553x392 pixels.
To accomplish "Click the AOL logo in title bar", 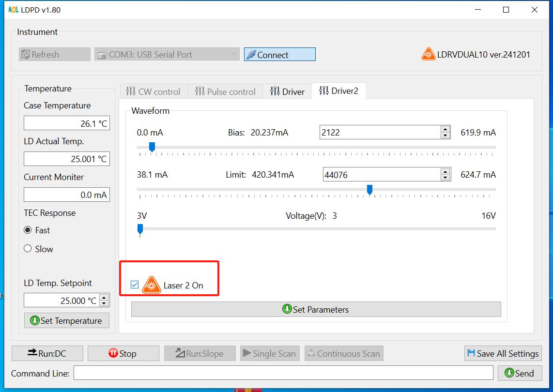I will point(13,10).
